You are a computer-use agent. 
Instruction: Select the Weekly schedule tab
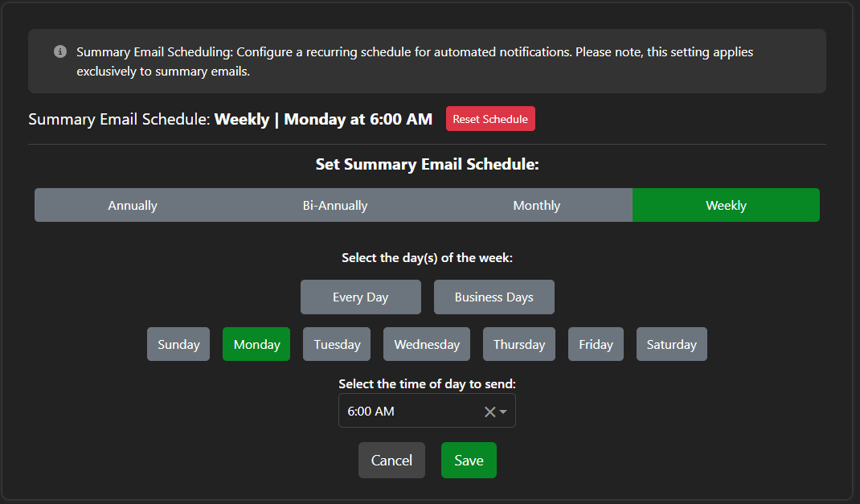coord(726,205)
